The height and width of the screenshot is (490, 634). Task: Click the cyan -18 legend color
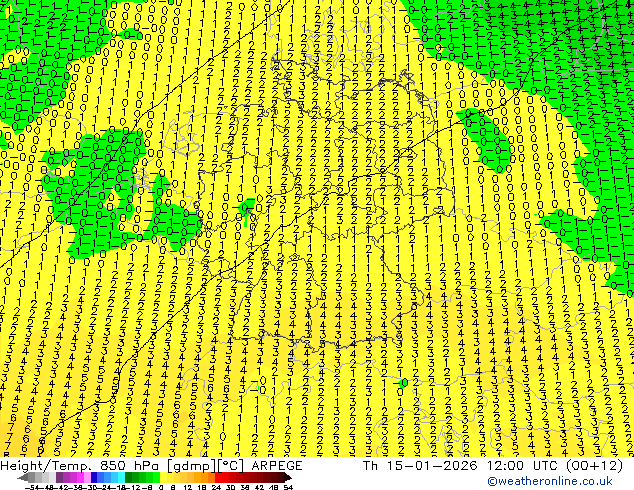pyautogui.click(x=121, y=478)
